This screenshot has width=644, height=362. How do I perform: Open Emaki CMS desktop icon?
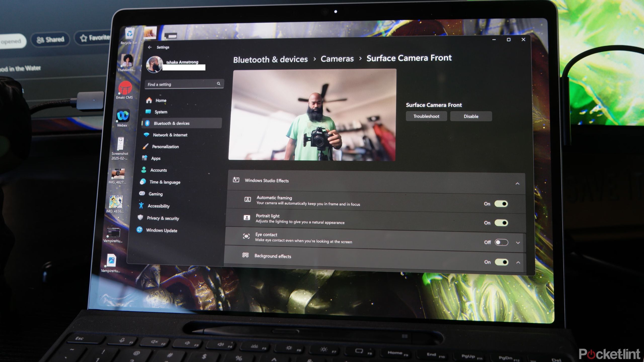(125, 88)
